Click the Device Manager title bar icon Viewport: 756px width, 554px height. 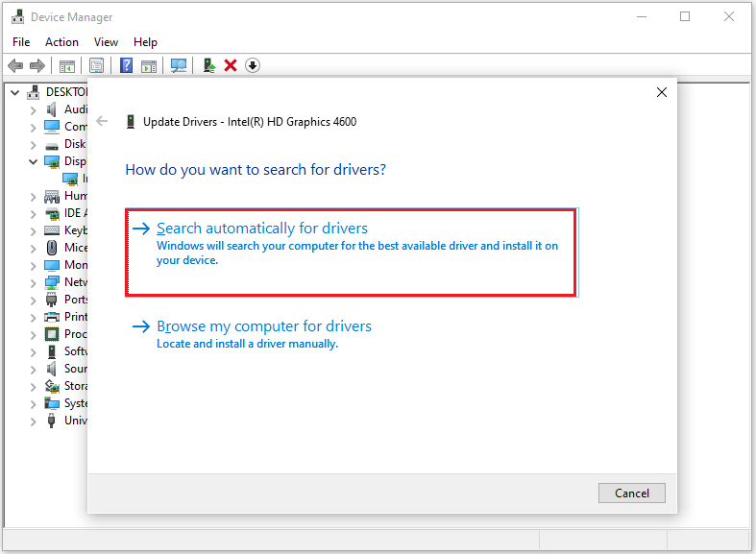(18, 17)
